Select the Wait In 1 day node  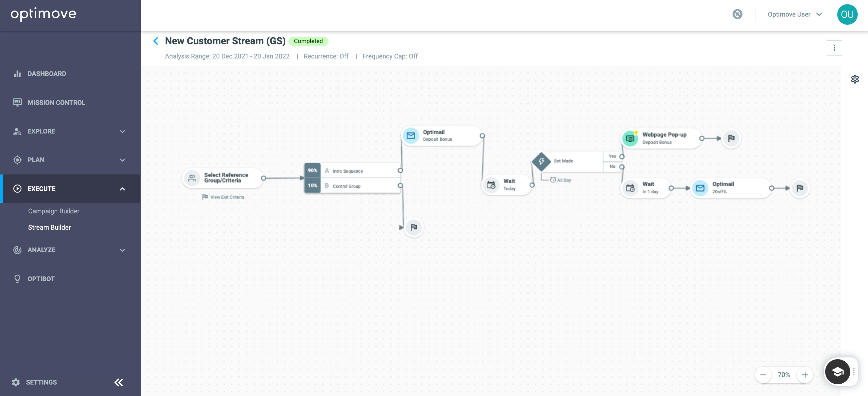point(646,188)
